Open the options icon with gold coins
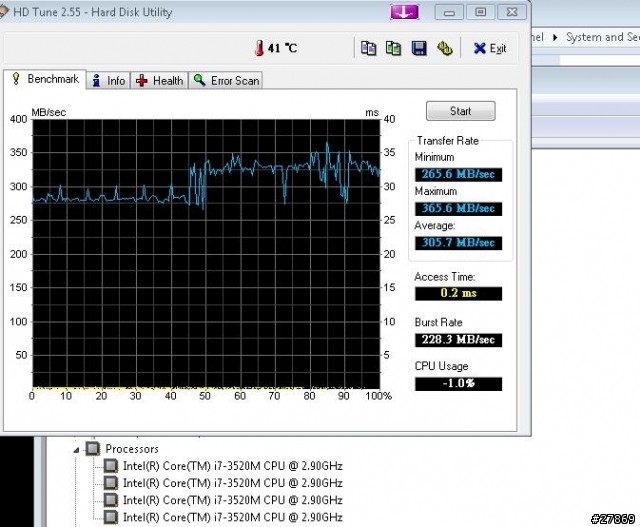The image size is (640, 527). pyautogui.click(x=444, y=48)
